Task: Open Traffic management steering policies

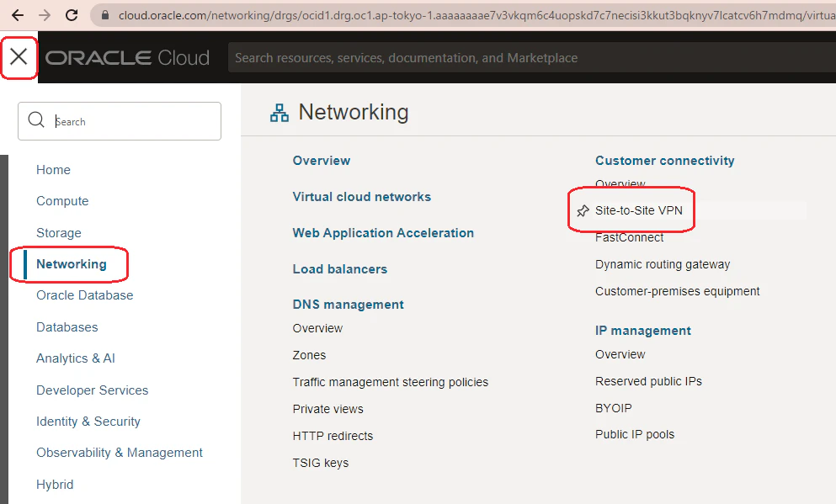Action: click(x=391, y=382)
